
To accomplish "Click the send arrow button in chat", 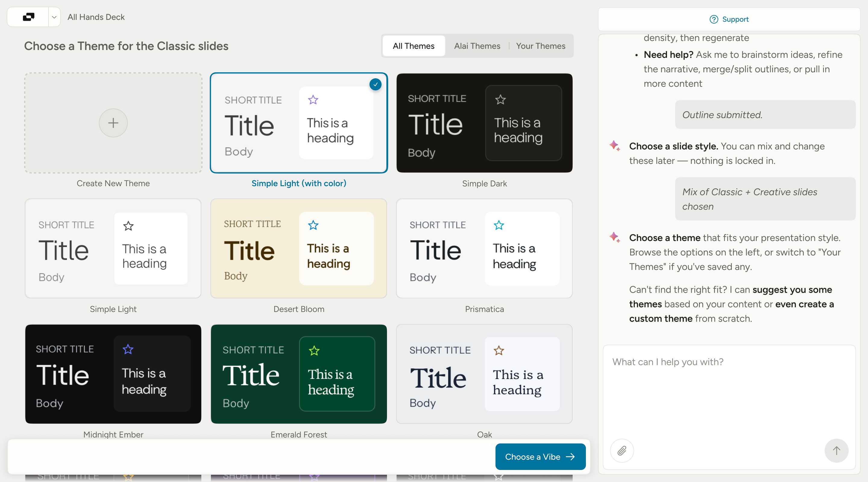I will (x=836, y=450).
